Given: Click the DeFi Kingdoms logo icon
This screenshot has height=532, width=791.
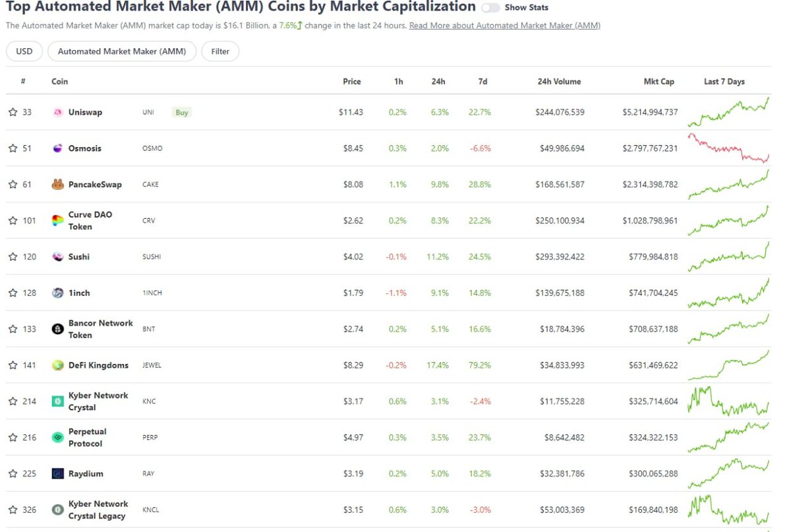Looking at the screenshot, I should click(58, 365).
